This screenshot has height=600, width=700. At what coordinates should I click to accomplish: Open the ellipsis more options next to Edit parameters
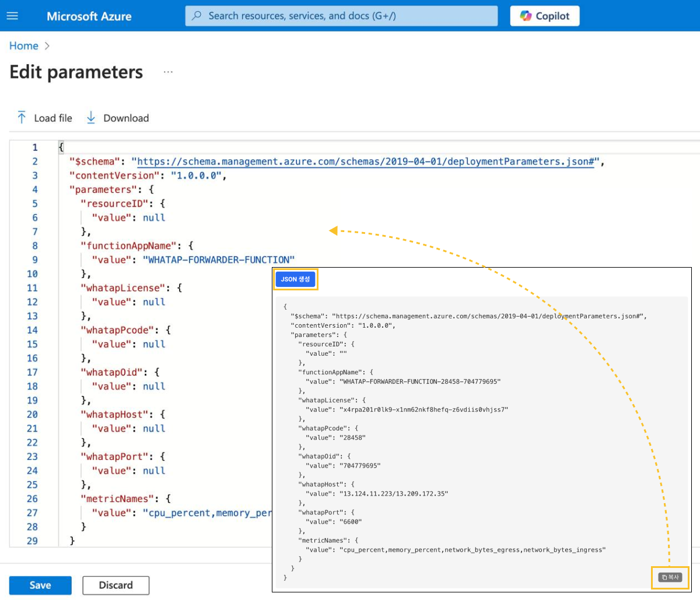[x=168, y=72]
